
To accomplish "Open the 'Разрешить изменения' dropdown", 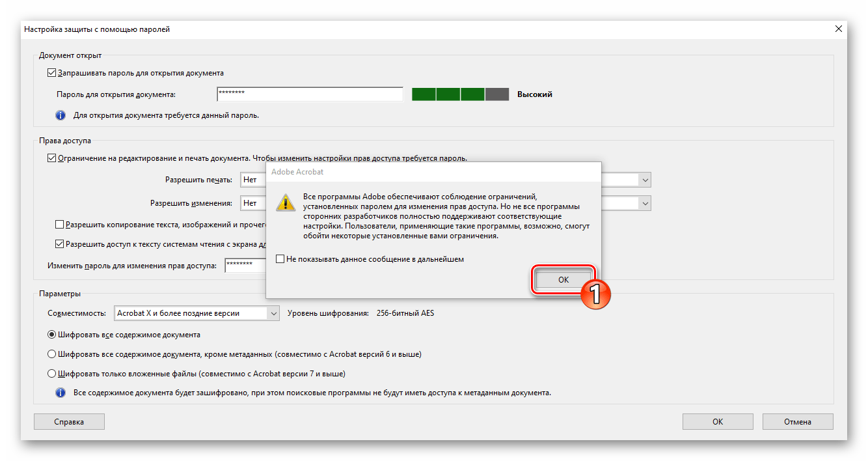I will (645, 203).
